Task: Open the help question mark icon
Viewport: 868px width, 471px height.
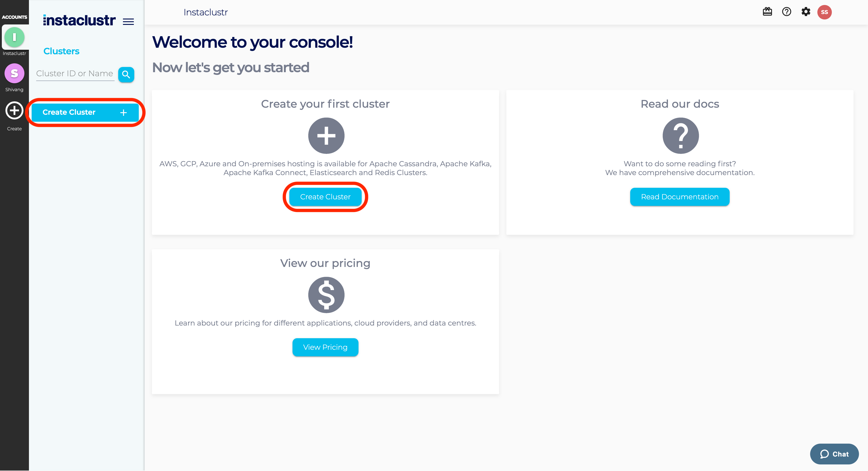Action: [x=786, y=12]
